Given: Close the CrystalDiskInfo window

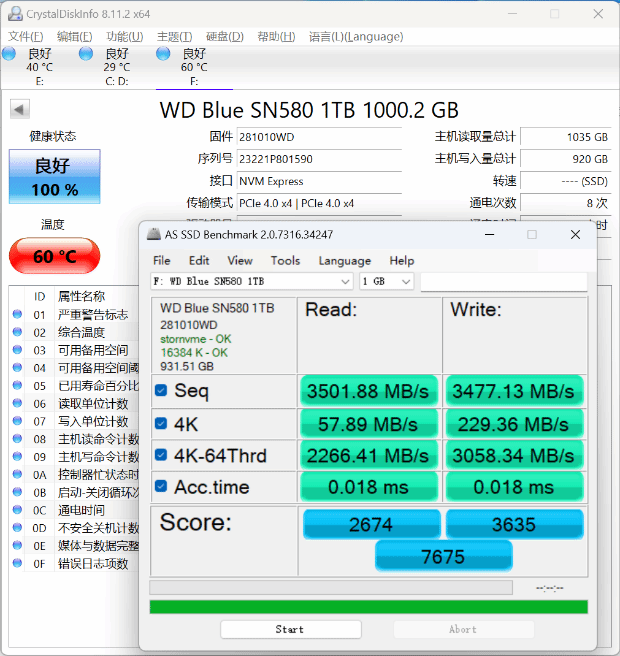Looking at the screenshot, I should [598, 14].
